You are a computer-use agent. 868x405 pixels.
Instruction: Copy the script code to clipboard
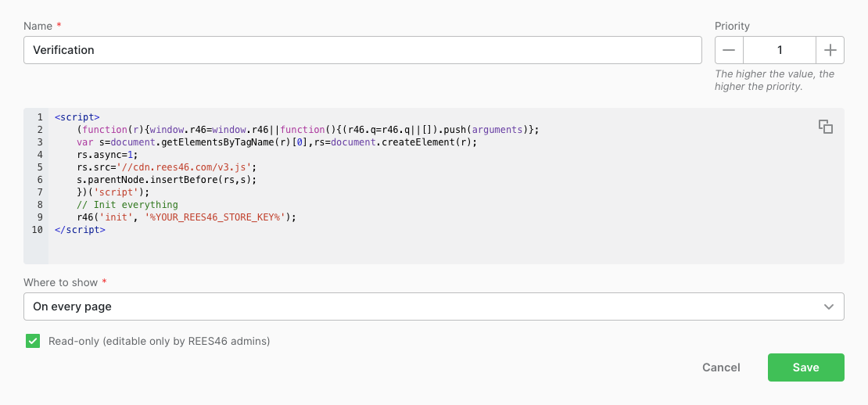pyautogui.click(x=825, y=127)
